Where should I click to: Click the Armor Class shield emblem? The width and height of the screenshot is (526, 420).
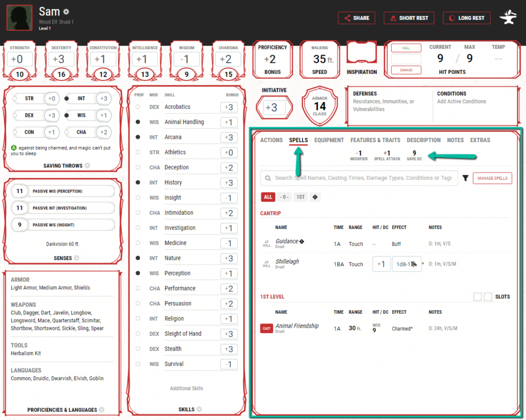320,105
